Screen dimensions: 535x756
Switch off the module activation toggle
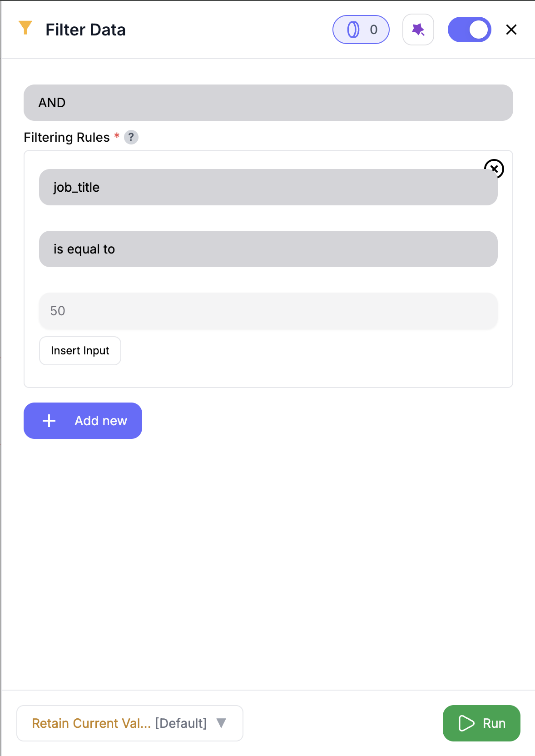[470, 29]
